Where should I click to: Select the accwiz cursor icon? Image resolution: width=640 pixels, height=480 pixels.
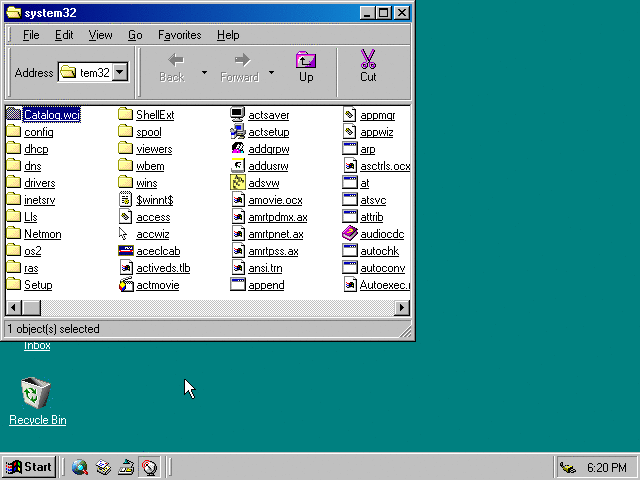(123, 233)
